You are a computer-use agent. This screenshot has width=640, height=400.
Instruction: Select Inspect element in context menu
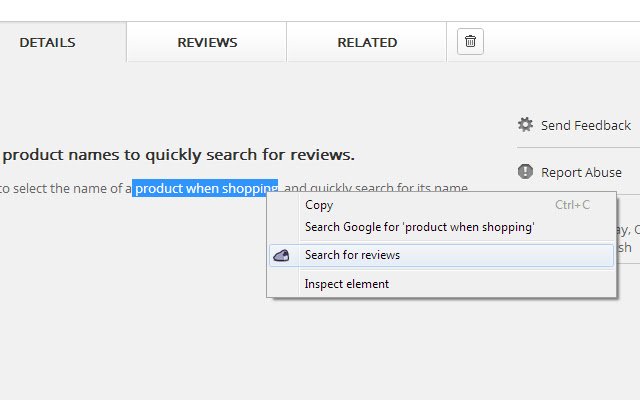coord(441,284)
